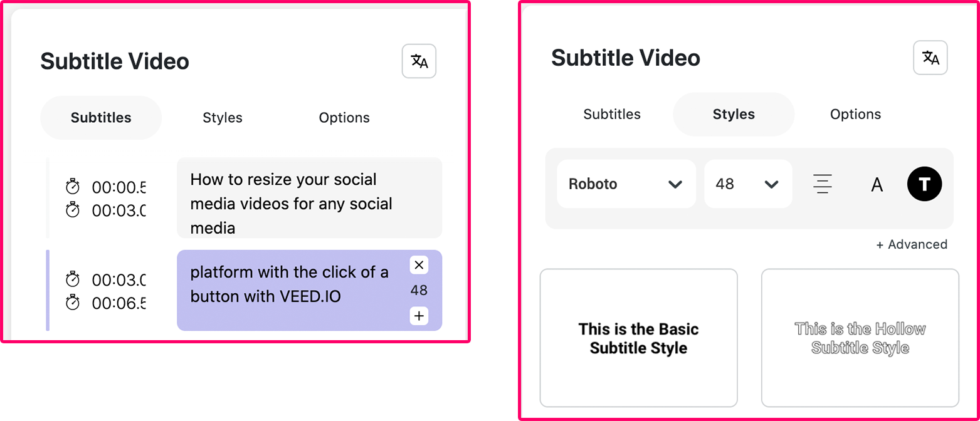
Task: Add new subtitle with plus button
Action: click(x=419, y=316)
